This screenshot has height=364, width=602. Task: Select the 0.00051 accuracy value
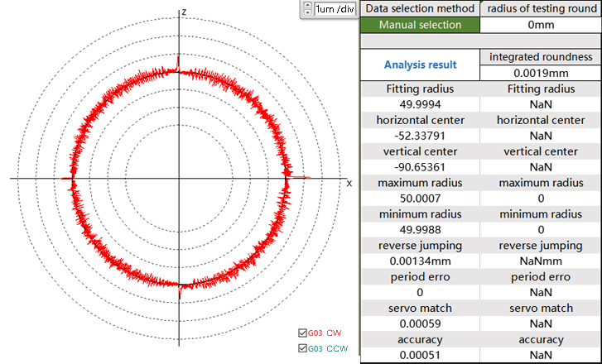420,355
